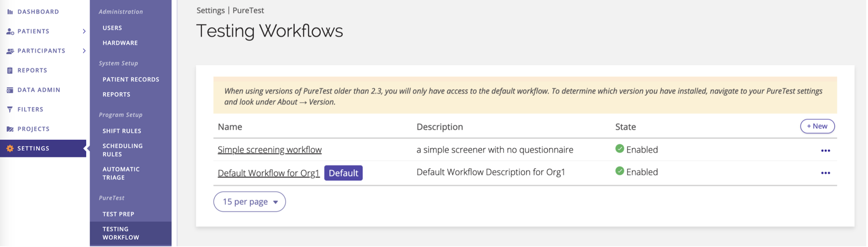Click the Projects icon
Image resolution: width=868 pixels, height=247 pixels.
[x=10, y=129]
